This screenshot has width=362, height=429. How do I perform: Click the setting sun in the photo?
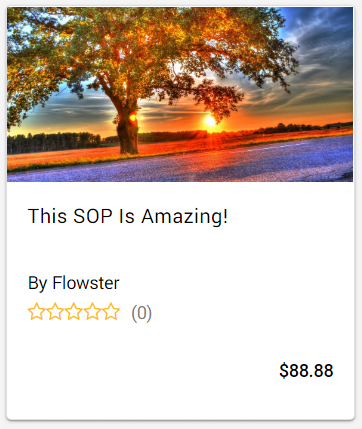coord(210,121)
